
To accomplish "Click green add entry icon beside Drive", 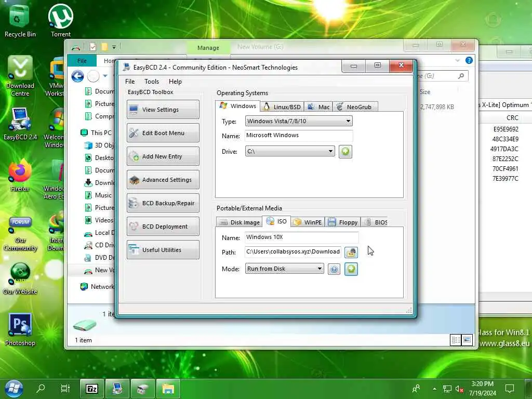I will click(x=345, y=151).
